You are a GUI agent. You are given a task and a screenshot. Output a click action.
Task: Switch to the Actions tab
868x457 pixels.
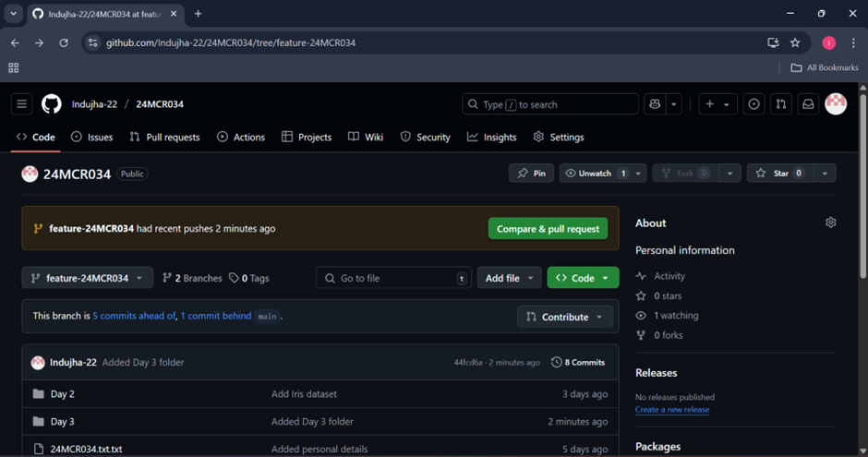(x=241, y=138)
